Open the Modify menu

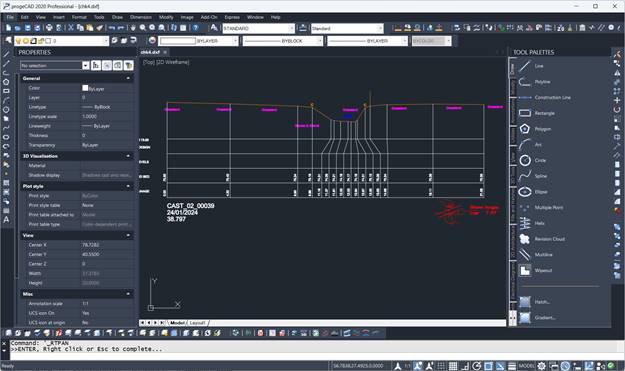166,17
